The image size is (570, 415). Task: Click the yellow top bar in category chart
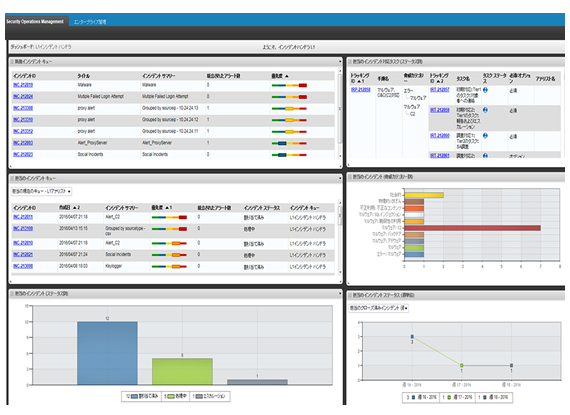(424, 195)
